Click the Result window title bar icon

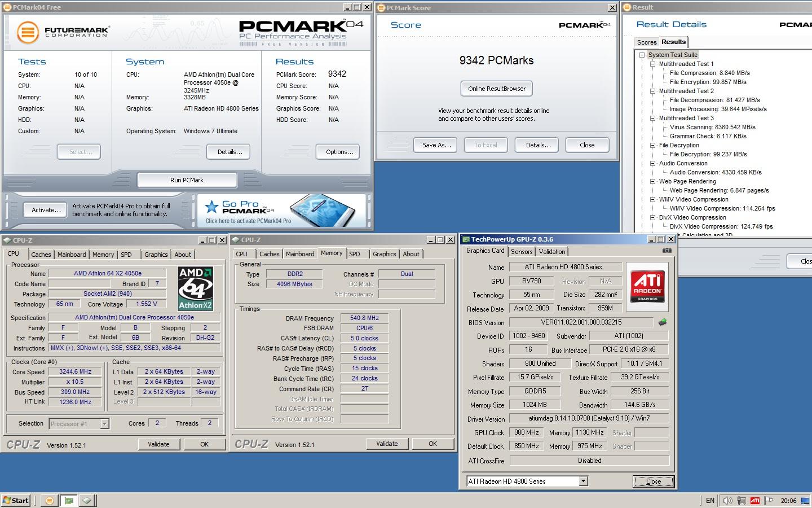(x=628, y=7)
